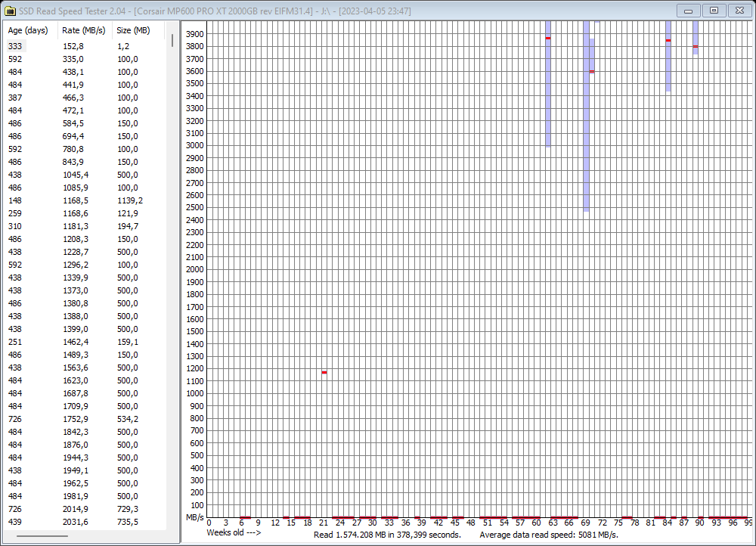Select the row with rate 1563,6
The height and width of the screenshot is (546, 756).
(x=85, y=368)
